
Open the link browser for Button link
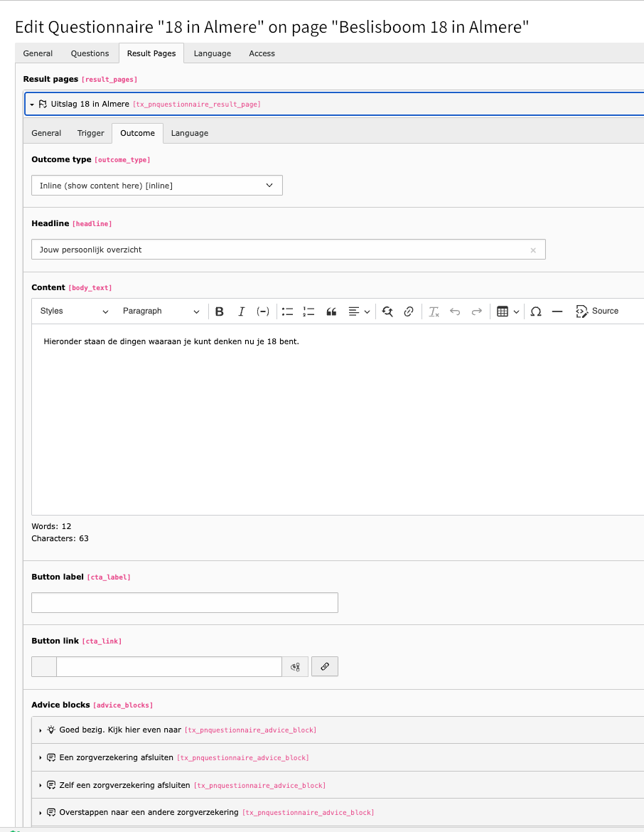325,666
